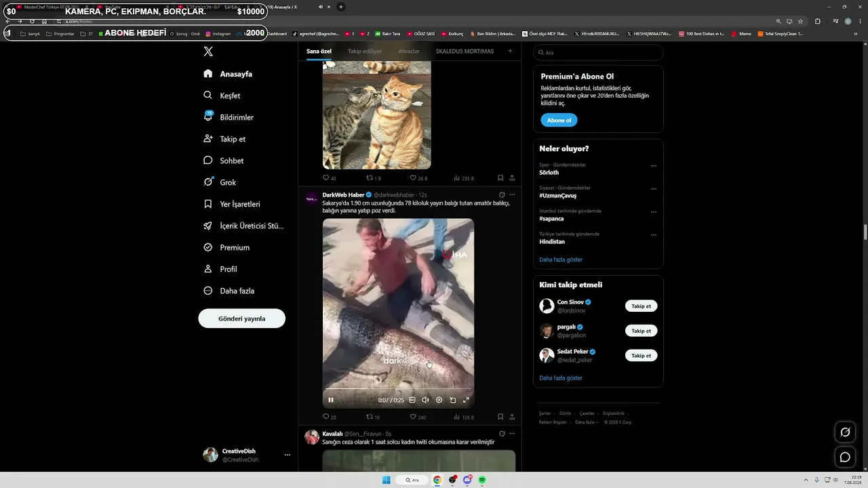Open Takip et in the left sidebar
Image resolution: width=868 pixels, height=488 pixels.
pos(224,139)
